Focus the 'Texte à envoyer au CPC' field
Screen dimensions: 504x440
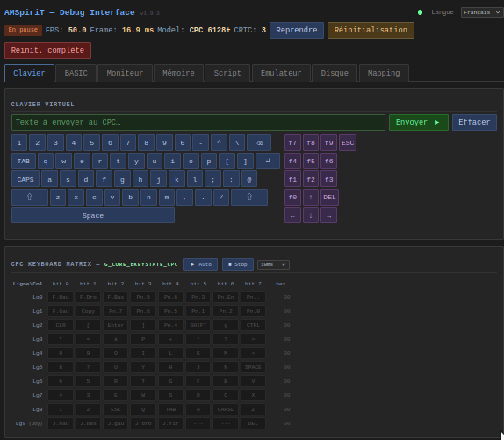point(198,122)
